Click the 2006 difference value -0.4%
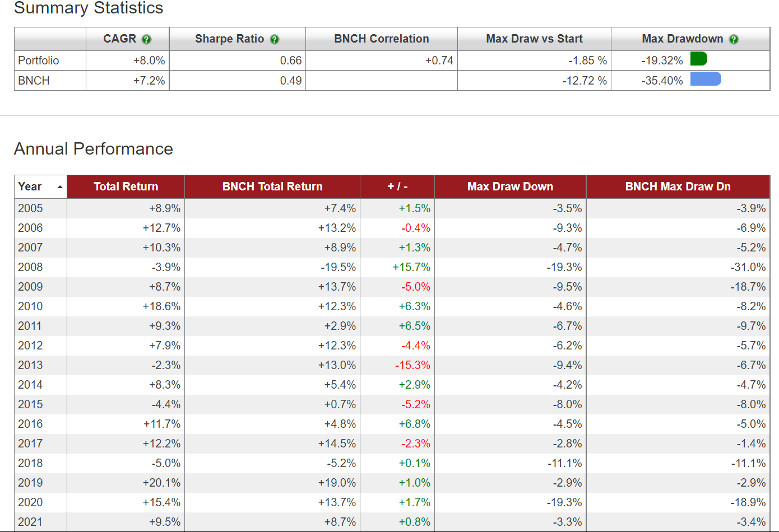The width and height of the screenshot is (779, 532). [x=416, y=228]
